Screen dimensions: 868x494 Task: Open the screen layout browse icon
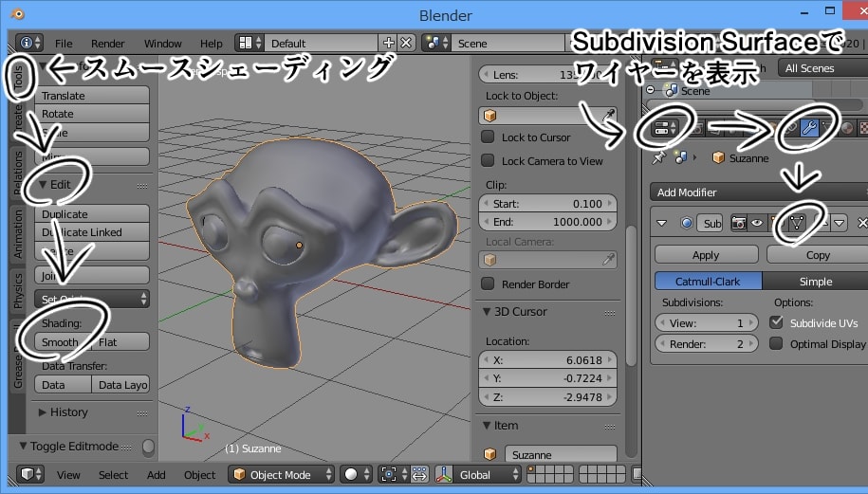click(x=249, y=43)
